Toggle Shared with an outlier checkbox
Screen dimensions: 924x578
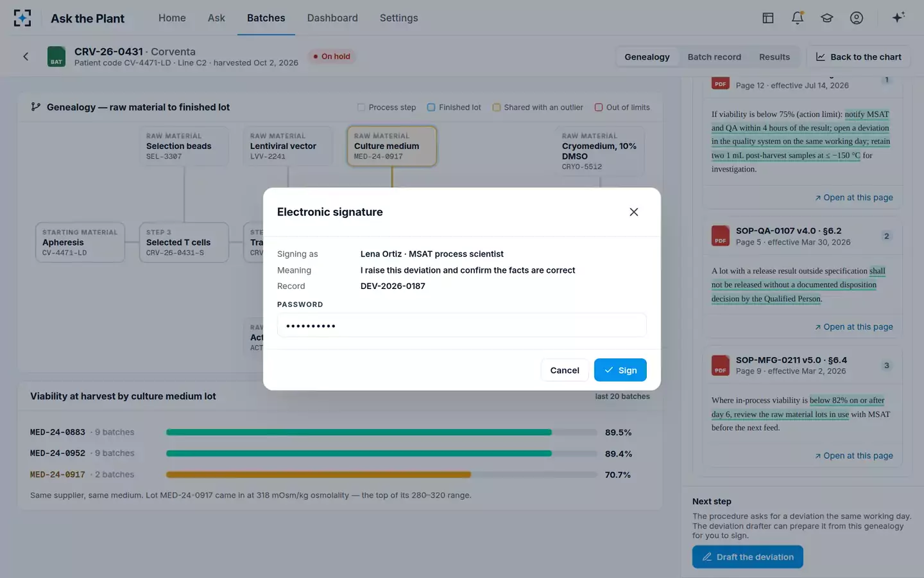pos(497,107)
